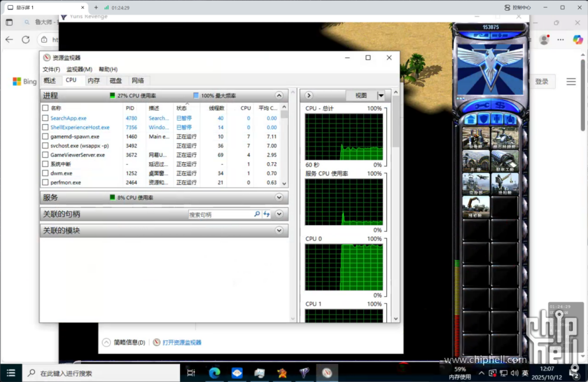Select the Ore Refinery build icon
588x382 pixels.
[504, 138]
